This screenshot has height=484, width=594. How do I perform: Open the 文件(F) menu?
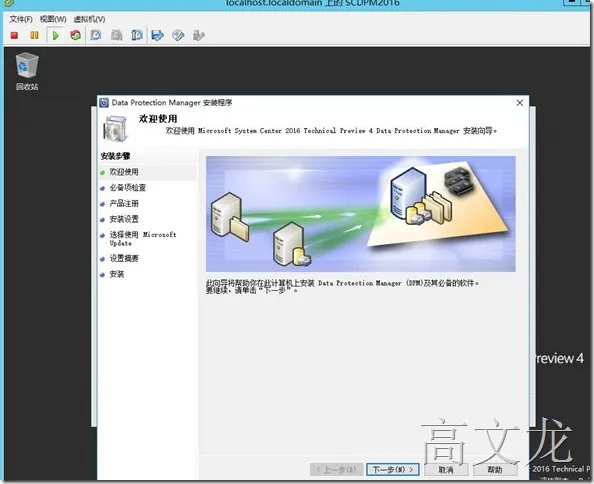[x=21, y=19]
